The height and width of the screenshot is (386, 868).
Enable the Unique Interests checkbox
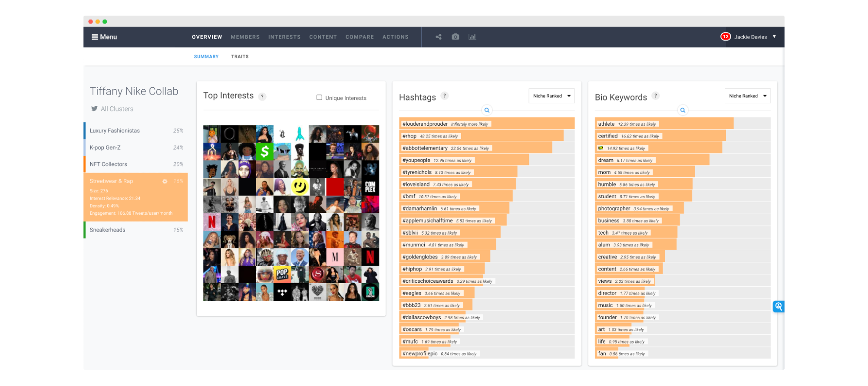click(319, 98)
